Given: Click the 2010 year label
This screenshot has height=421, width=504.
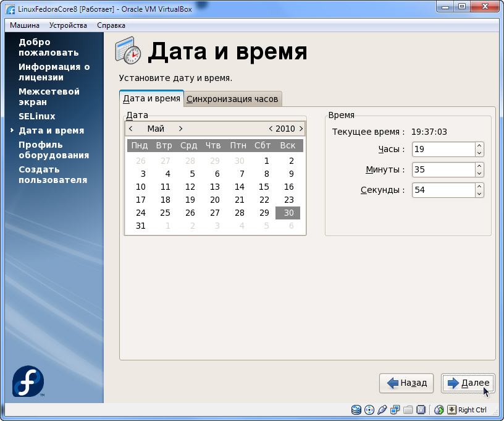Looking at the screenshot, I should (285, 129).
